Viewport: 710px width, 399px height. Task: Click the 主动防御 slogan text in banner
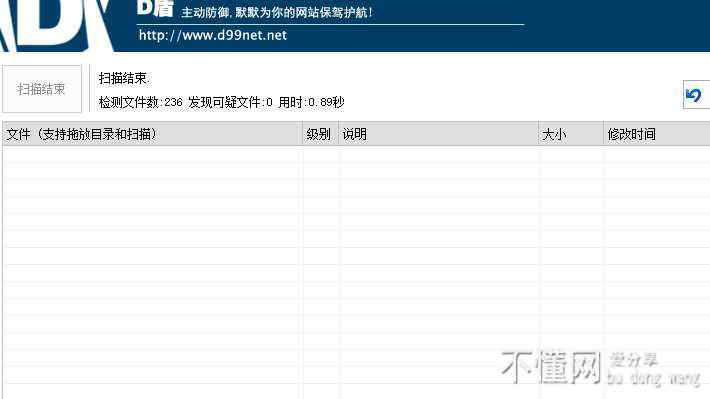pos(277,12)
